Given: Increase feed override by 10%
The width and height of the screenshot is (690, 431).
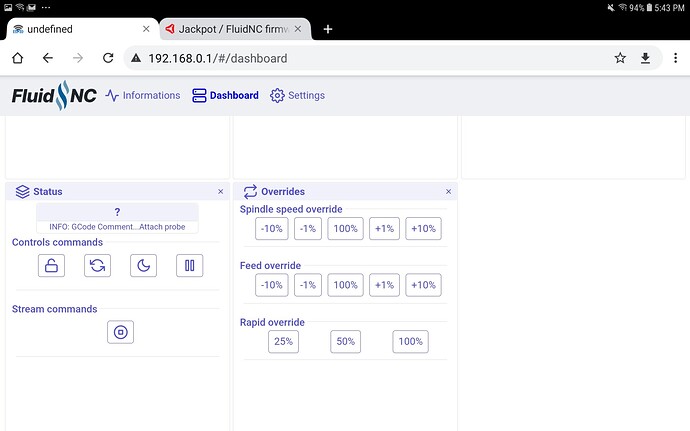Looking at the screenshot, I should [423, 285].
